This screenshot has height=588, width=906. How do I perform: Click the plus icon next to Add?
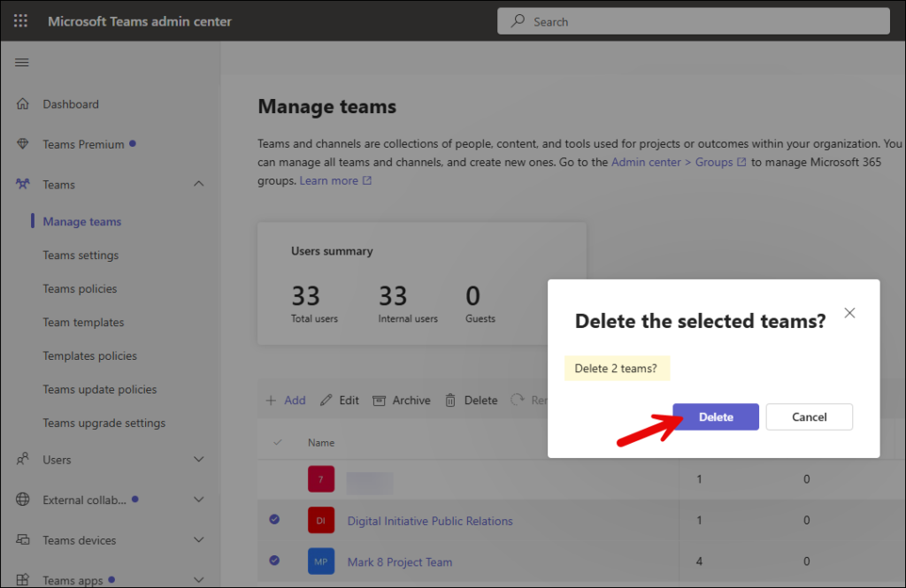click(x=269, y=400)
